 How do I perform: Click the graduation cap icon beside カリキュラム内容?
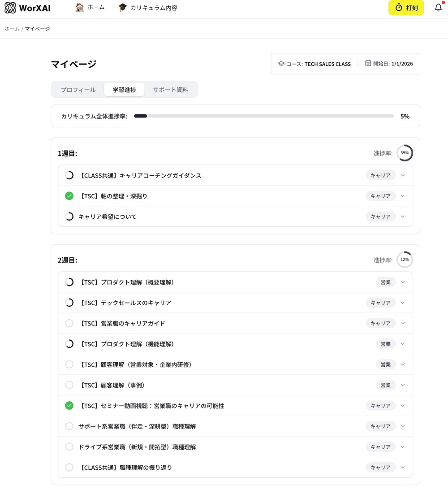[x=122, y=8]
